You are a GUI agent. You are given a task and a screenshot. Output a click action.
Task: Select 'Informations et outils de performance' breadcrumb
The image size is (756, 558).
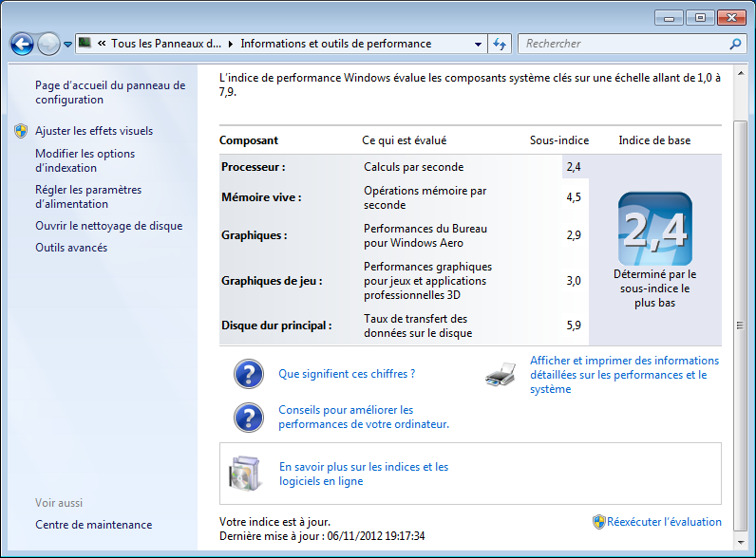[335, 44]
